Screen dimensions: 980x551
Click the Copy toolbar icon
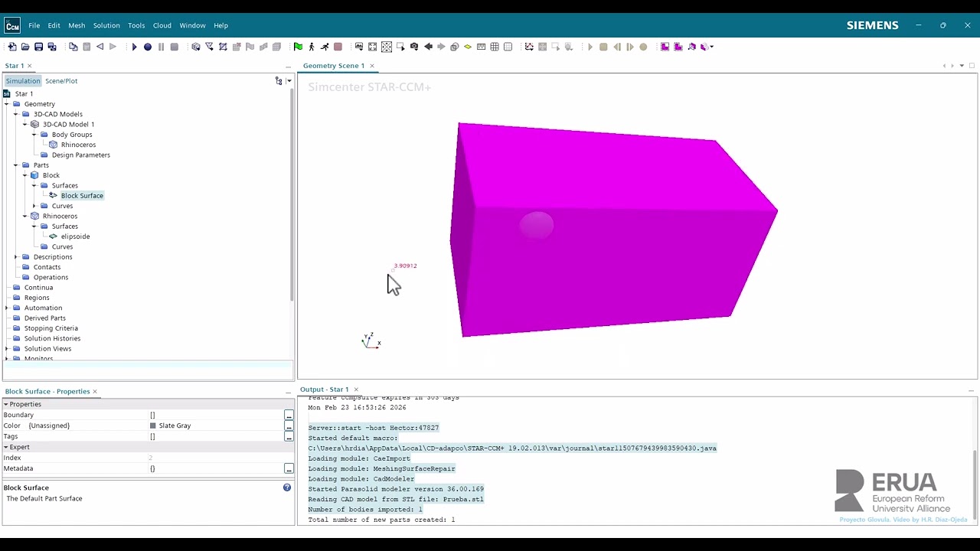[x=73, y=47]
